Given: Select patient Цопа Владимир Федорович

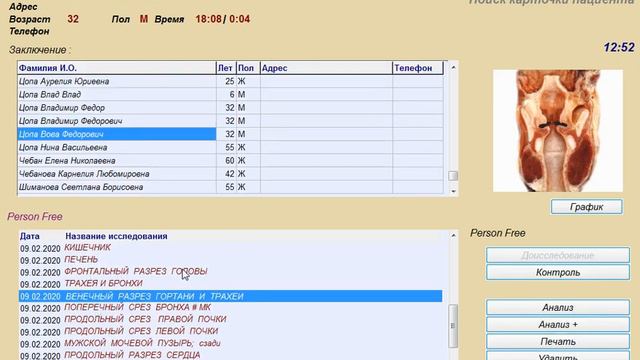Looking at the screenshot, I should [116, 121].
